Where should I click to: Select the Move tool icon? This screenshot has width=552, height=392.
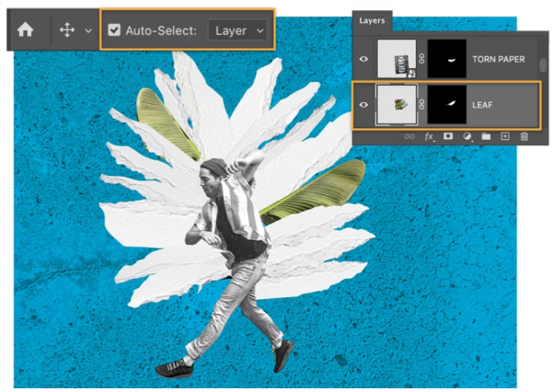point(67,29)
